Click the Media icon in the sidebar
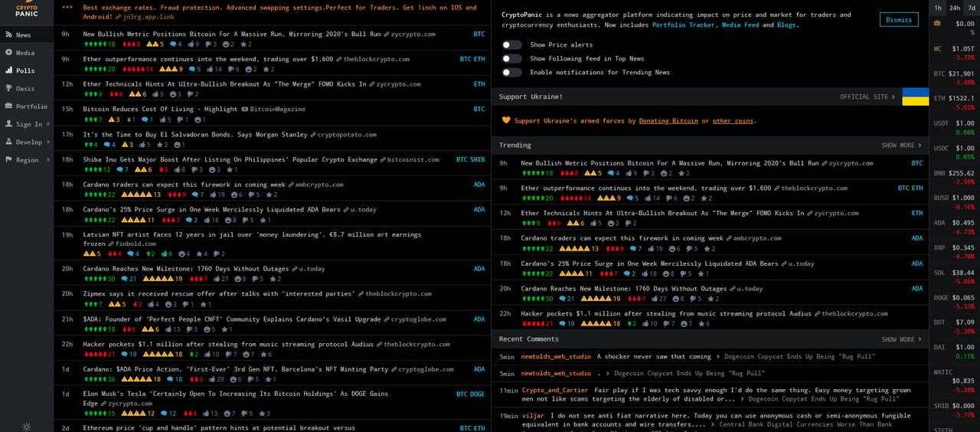 [8, 53]
